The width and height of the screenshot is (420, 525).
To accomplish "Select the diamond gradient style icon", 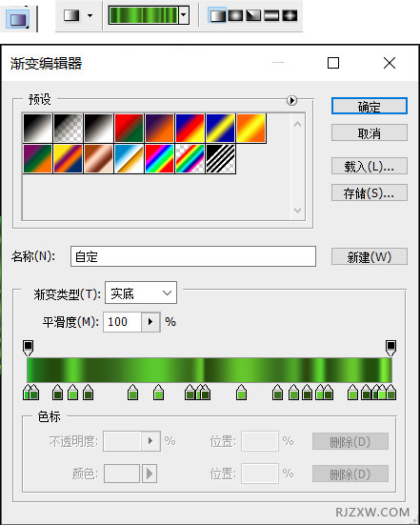I will click(290, 15).
